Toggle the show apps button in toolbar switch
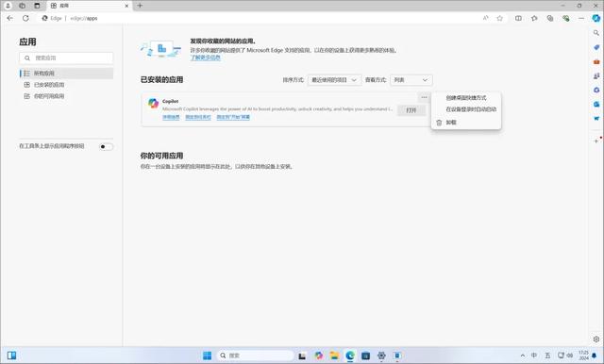 tap(106, 146)
